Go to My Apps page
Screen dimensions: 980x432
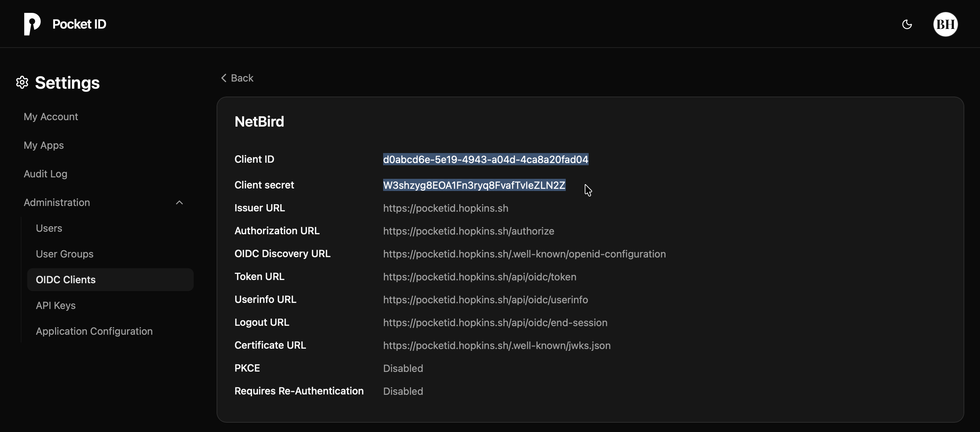tap(44, 146)
